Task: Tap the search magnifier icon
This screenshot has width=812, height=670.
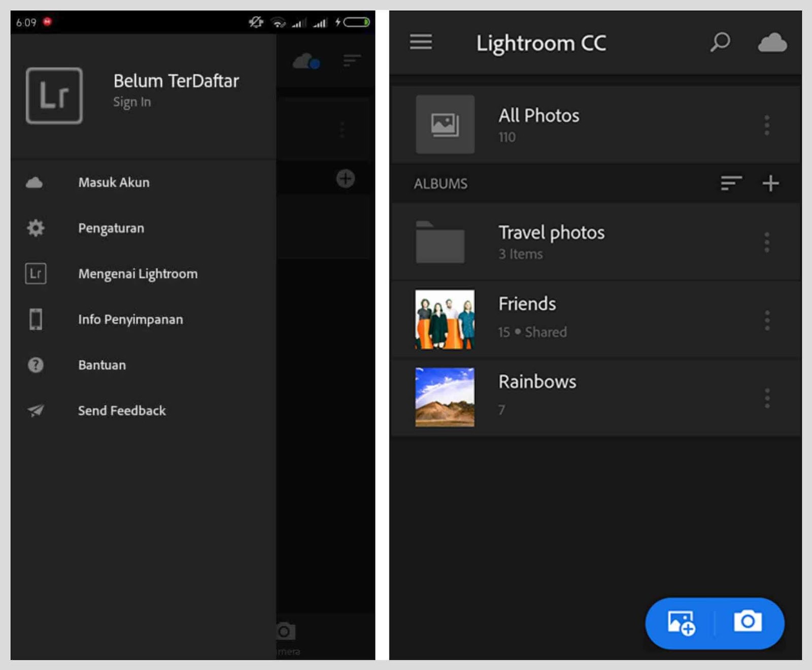Action: [720, 42]
